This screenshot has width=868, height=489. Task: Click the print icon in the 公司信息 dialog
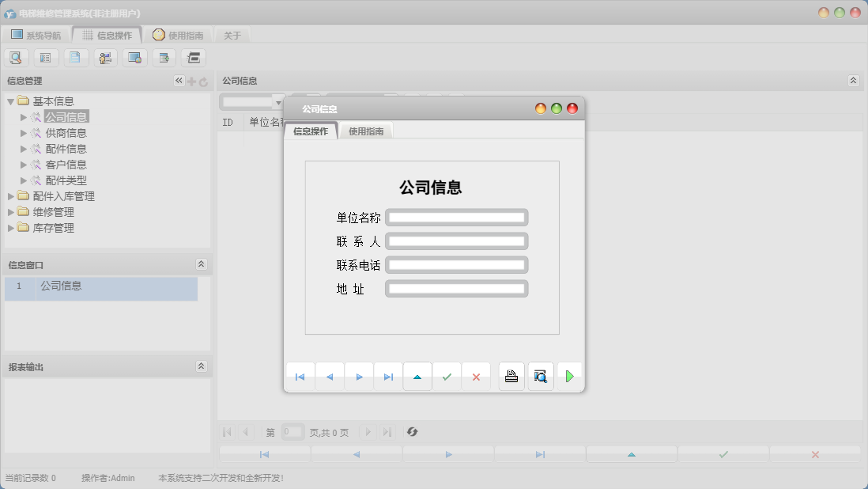[511, 377]
